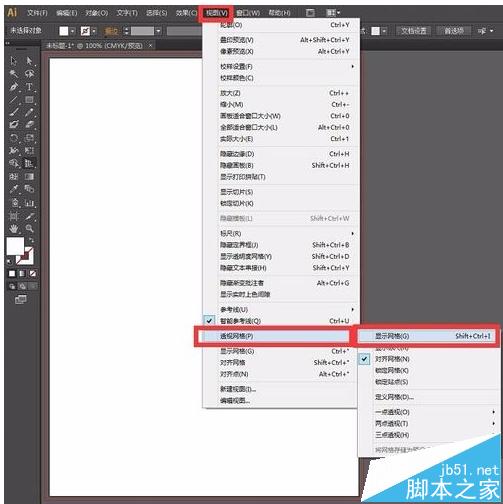Select the Scale tool
This screenshot has height=504, width=503.
click(x=29, y=138)
